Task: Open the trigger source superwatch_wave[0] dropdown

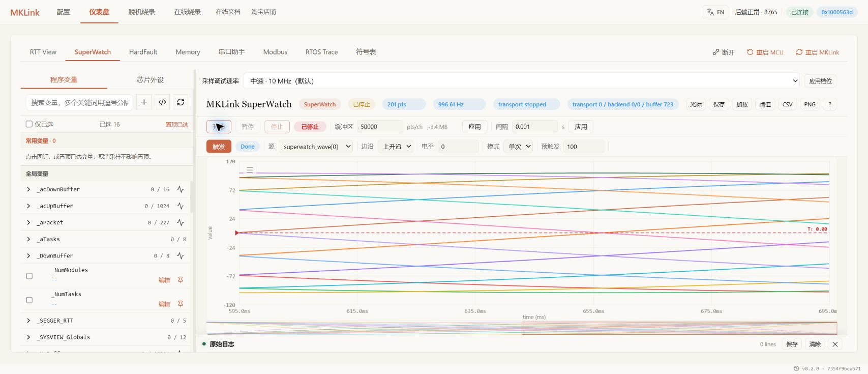Action: point(316,147)
